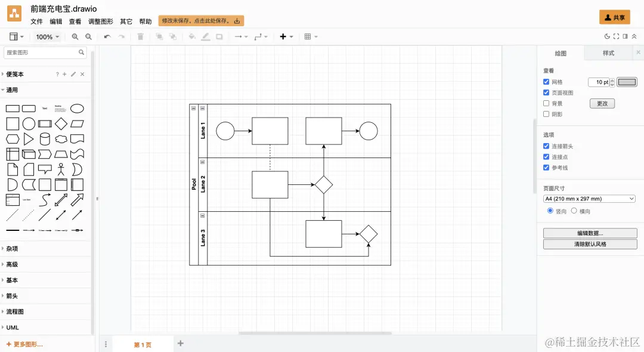
Task: Click the unsaved changes save notice
Action: pos(202,21)
